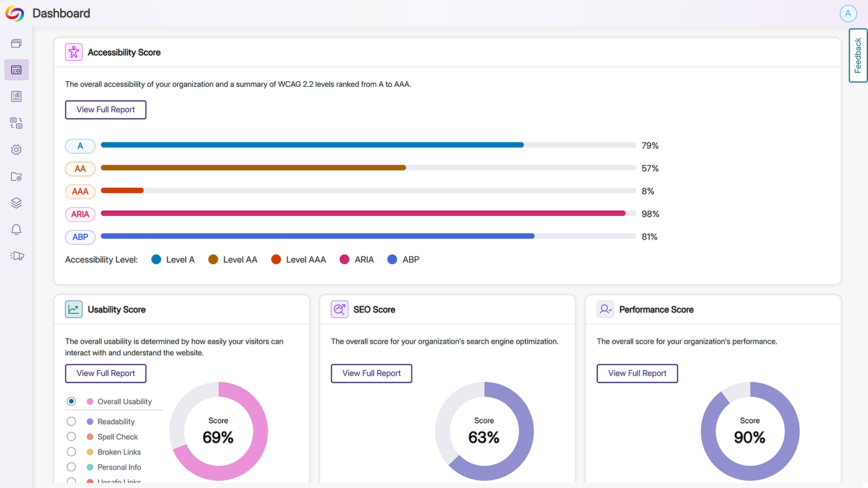Click the workflow exchange icon in sidebar
The image size is (868, 488).
pos(16,123)
